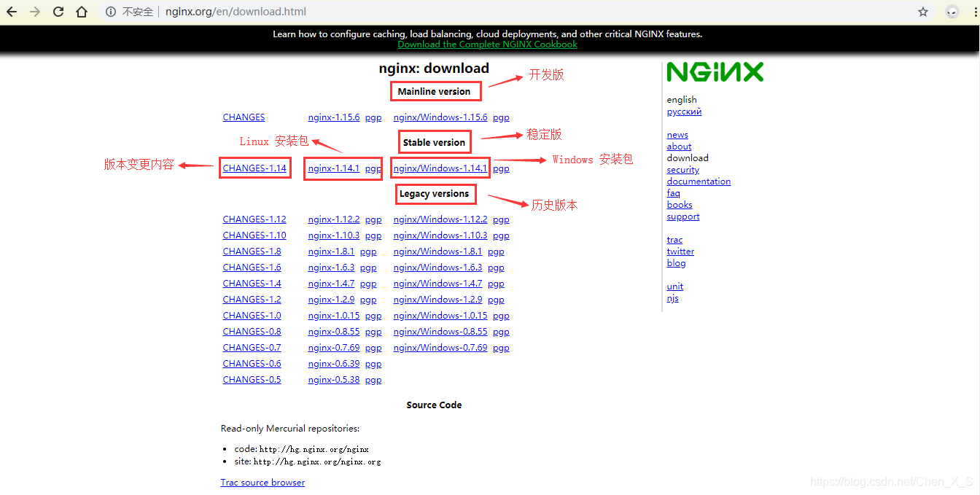Open the twitter link in sidebar

click(x=680, y=252)
